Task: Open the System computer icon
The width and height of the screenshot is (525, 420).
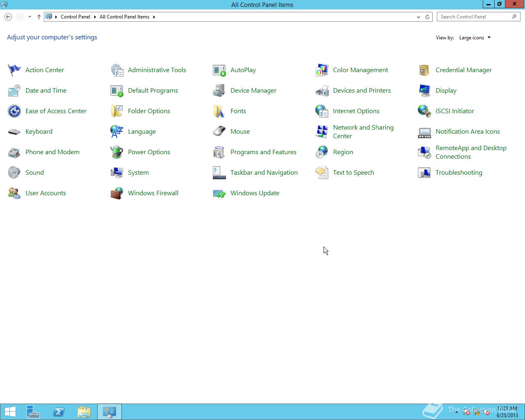Action: coord(117,173)
